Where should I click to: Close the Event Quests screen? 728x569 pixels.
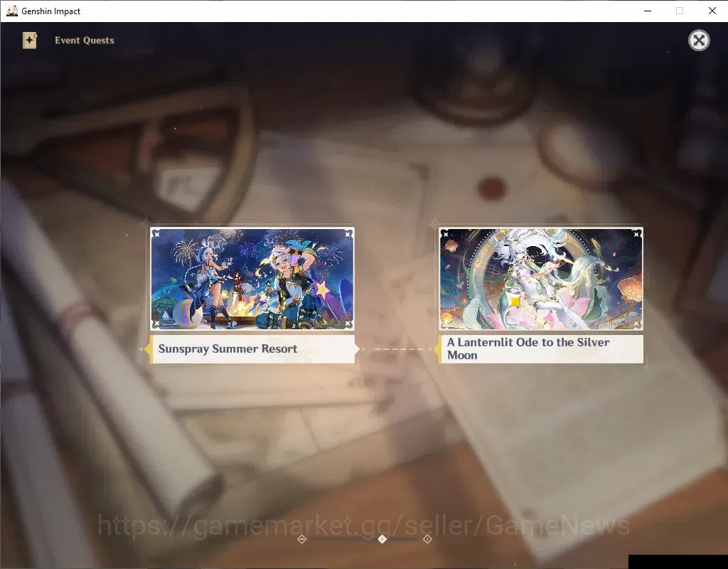(x=699, y=41)
